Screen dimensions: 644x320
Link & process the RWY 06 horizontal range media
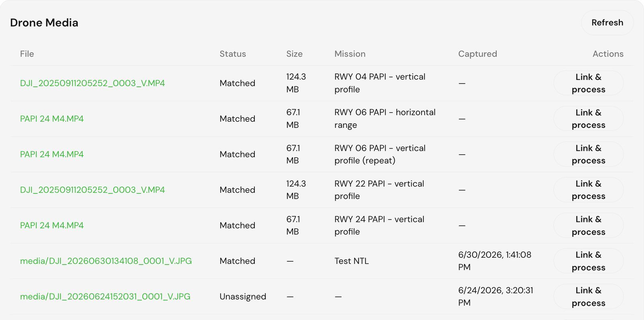[588, 119]
